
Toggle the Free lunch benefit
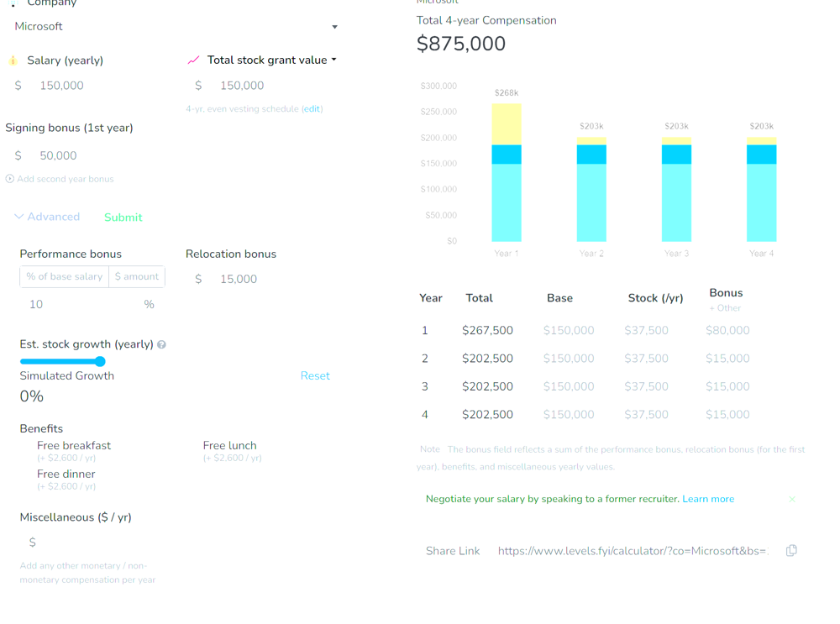pos(230,446)
